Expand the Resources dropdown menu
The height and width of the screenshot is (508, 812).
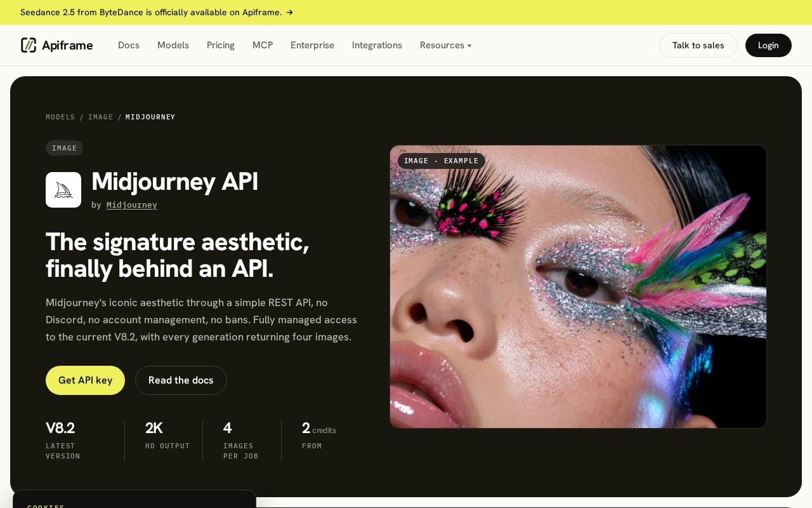point(445,45)
